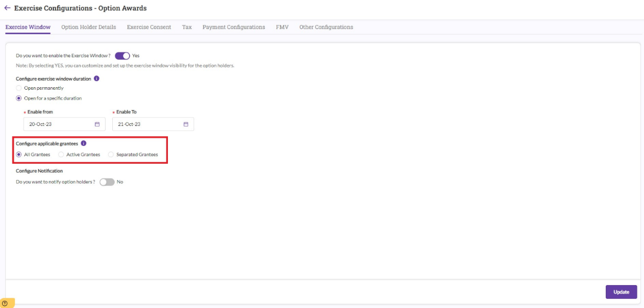
Task: Open the Enable To calendar icon
Action: click(x=186, y=123)
